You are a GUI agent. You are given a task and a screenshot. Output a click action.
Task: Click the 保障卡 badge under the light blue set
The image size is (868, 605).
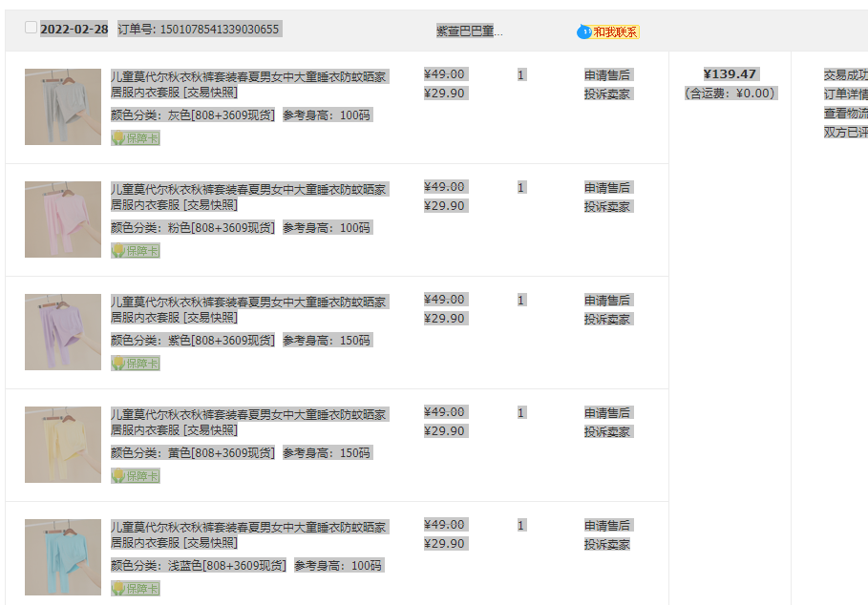coord(136,589)
